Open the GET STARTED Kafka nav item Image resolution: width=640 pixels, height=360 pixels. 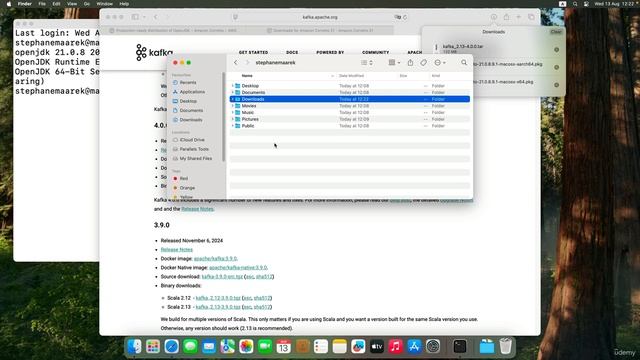click(253, 52)
